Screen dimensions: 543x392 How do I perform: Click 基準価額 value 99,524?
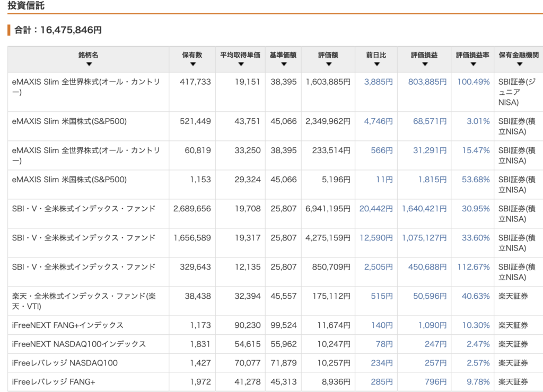click(x=284, y=325)
